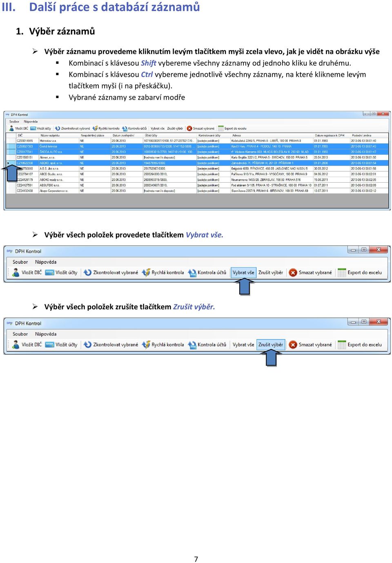
Task: Open Kontrola účtů in window with Zrušit výběr highlighted
Action: click(207, 344)
